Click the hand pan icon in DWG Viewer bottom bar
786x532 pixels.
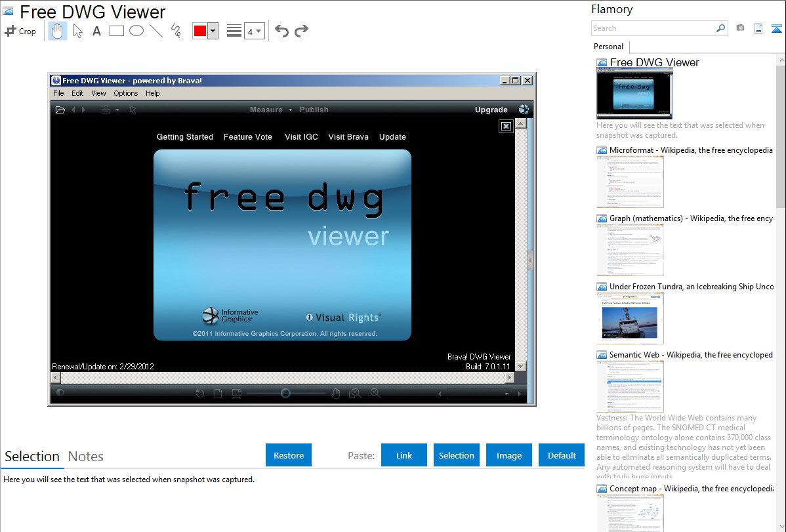coord(335,394)
